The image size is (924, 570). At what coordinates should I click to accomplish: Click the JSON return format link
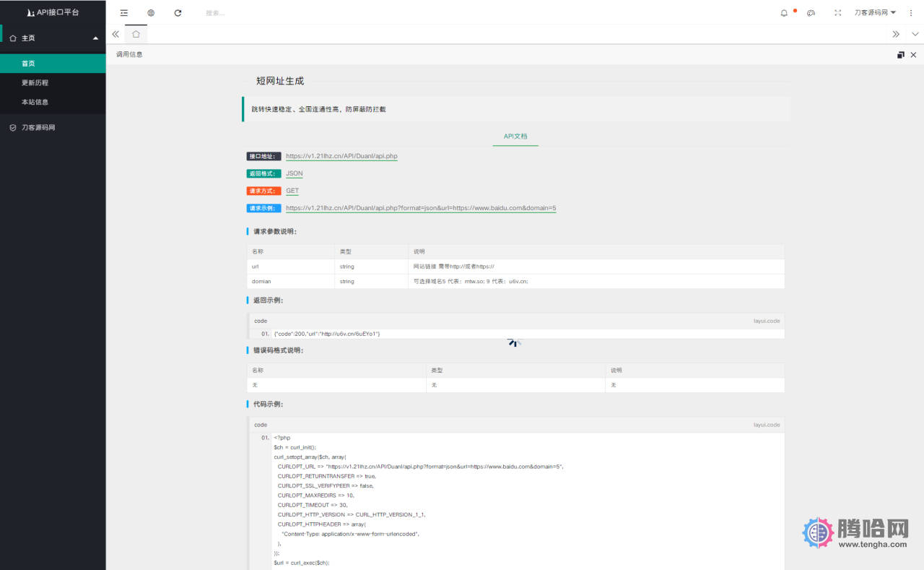click(x=295, y=173)
